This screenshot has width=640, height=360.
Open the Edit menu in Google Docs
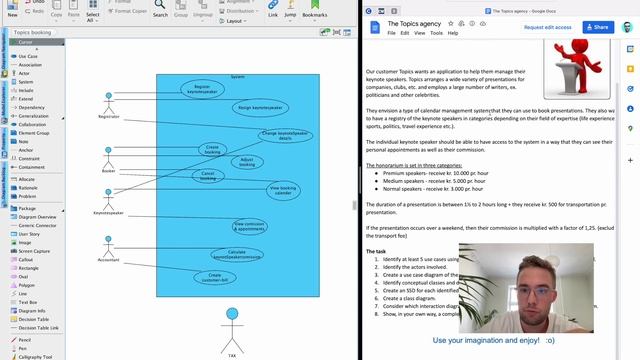click(404, 33)
